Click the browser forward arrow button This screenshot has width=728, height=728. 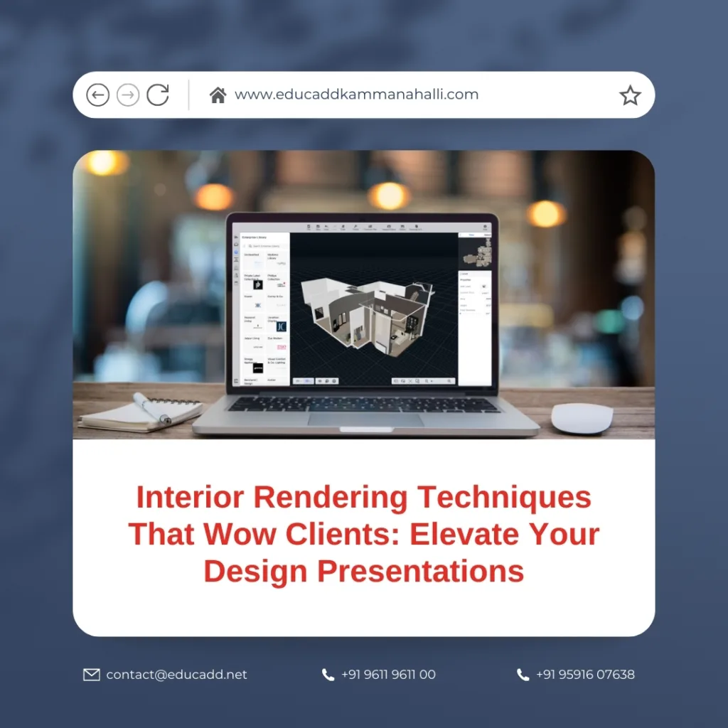[128, 95]
